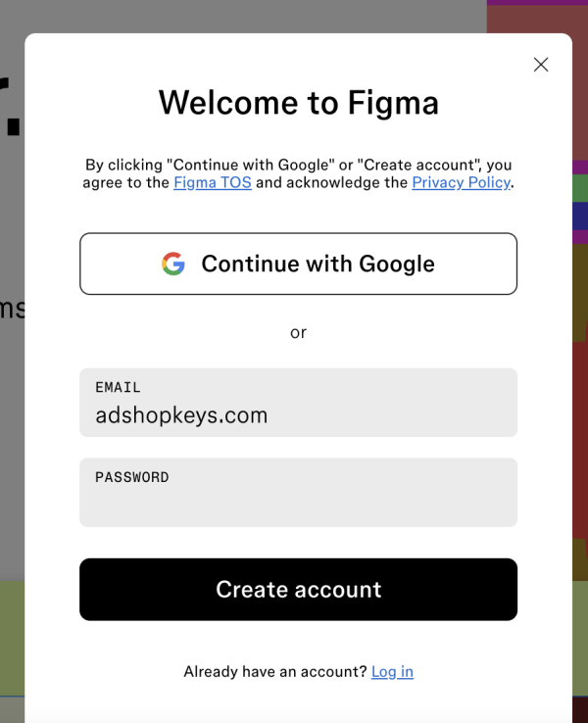Focus the Email input field
Screen dimensions: 588x723
(298, 403)
